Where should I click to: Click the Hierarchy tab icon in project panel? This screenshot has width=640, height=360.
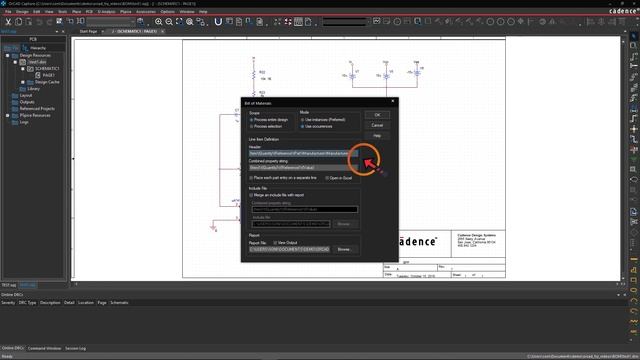click(25, 48)
